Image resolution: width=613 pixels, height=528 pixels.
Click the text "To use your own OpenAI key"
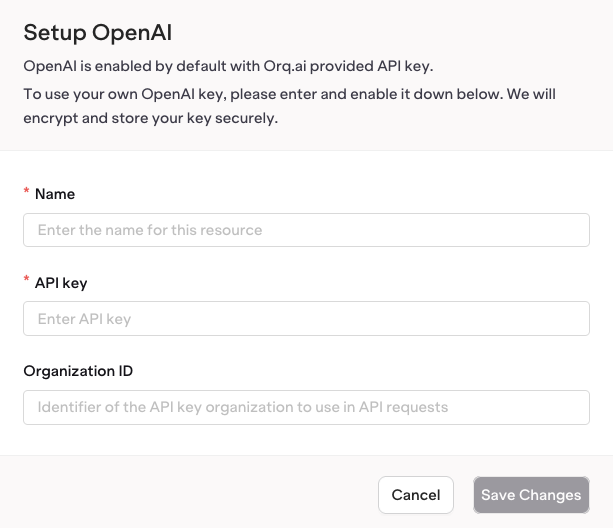[x=125, y=94]
